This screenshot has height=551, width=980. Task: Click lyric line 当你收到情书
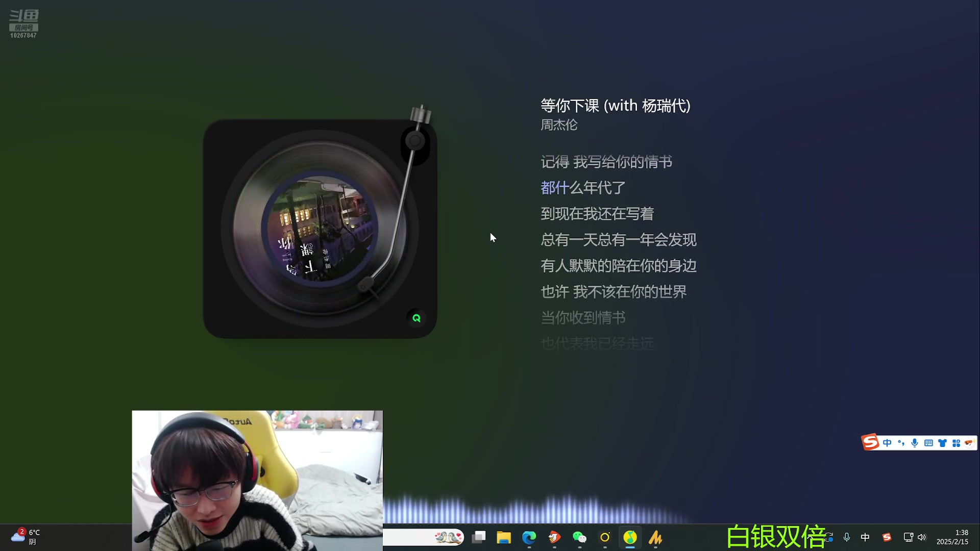coord(583,318)
